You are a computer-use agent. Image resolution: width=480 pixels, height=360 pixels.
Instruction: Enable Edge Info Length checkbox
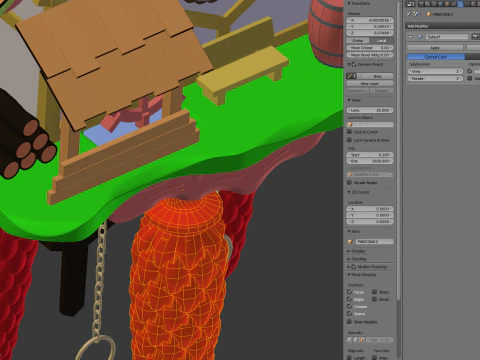[350, 358]
